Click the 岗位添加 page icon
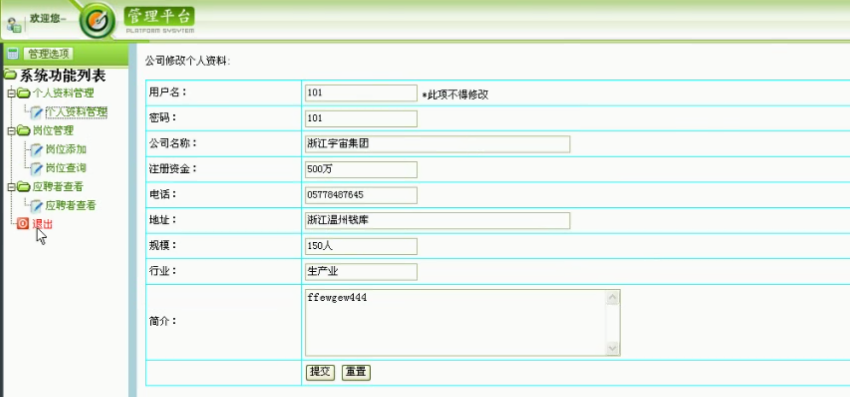Viewport: 850px width, 397px height. click(x=36, y=149)
